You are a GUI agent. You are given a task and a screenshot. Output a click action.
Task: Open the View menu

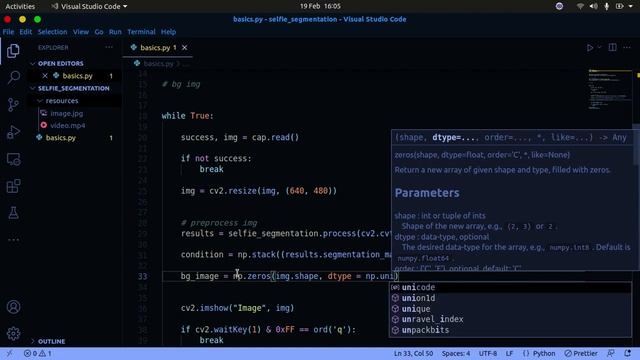coord(81,32)
